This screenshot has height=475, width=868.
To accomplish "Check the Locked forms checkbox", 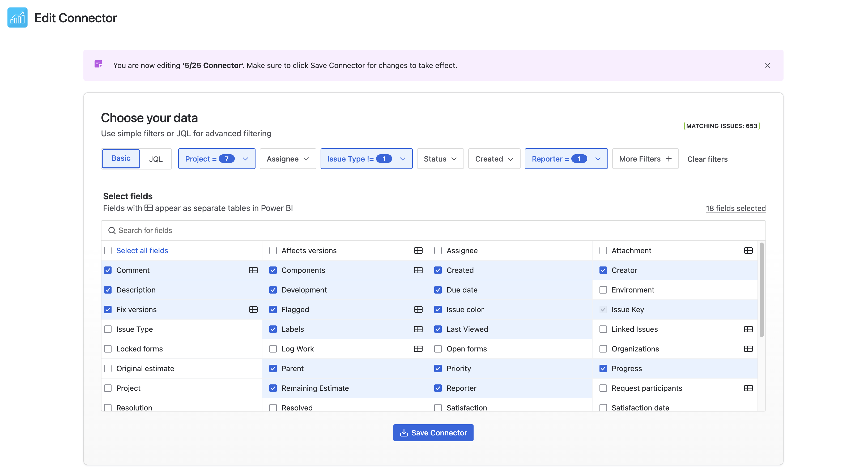I will (108, 349).
